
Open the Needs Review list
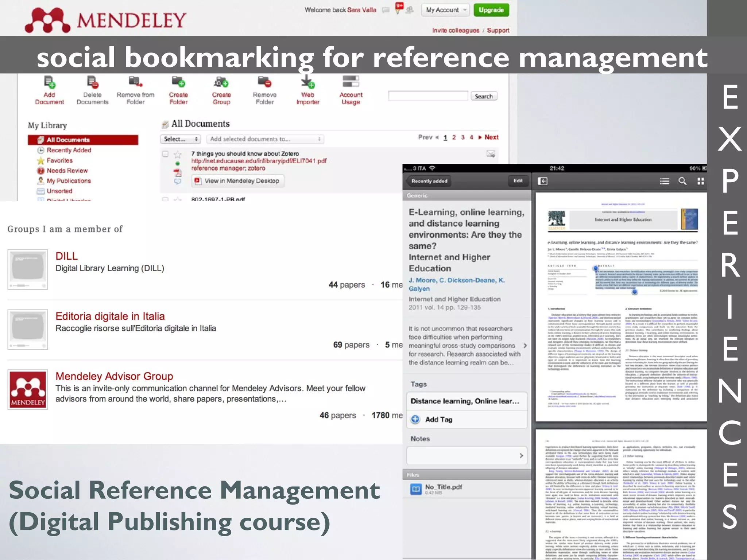[67, 171]
